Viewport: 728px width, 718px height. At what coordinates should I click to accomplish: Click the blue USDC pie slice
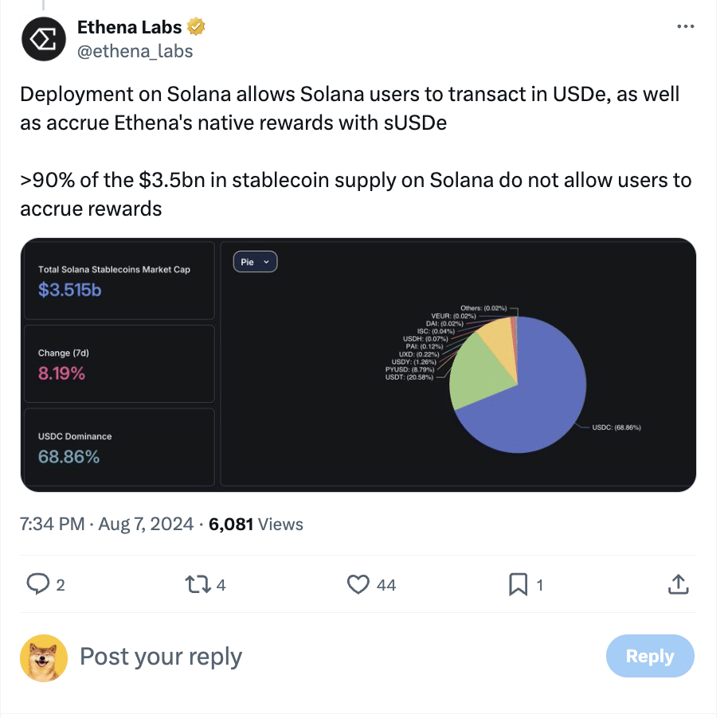click(534, 408)
